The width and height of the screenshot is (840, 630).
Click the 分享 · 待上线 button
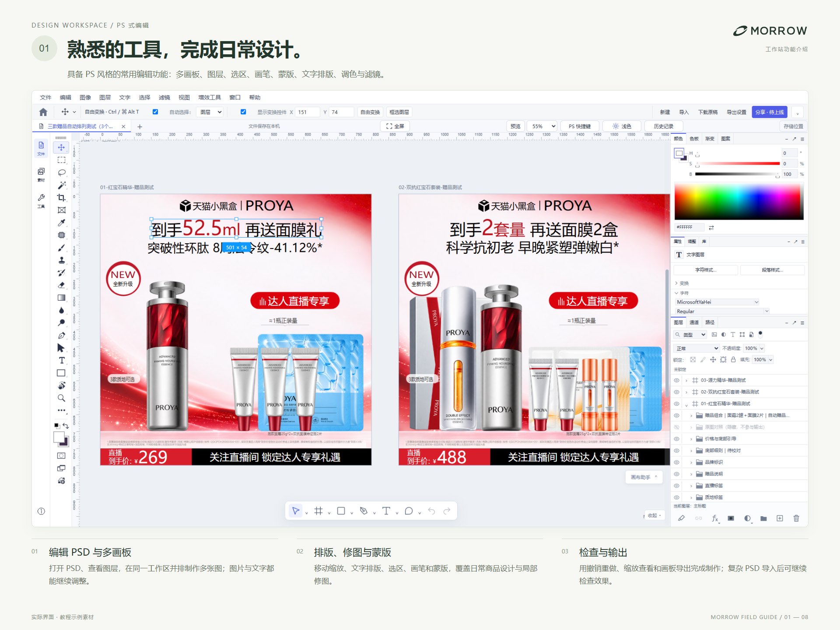point(770,112)
